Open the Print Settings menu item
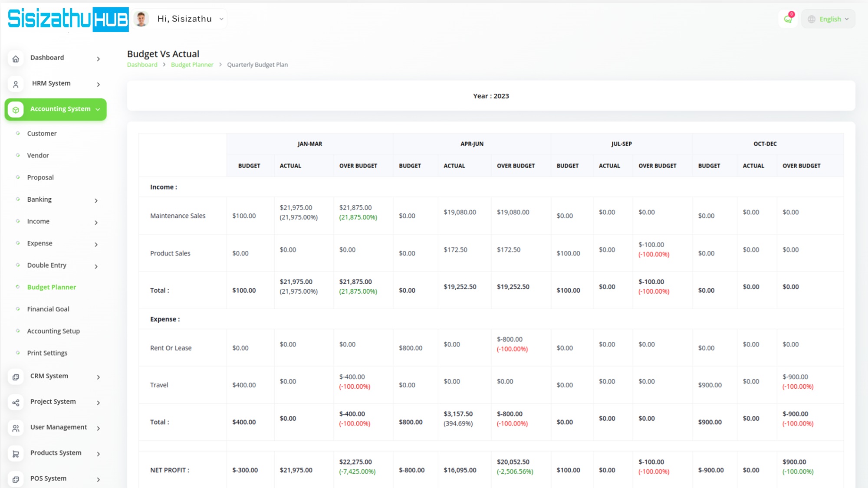Viewport: 868px width, 488px height. coord(47,353)
